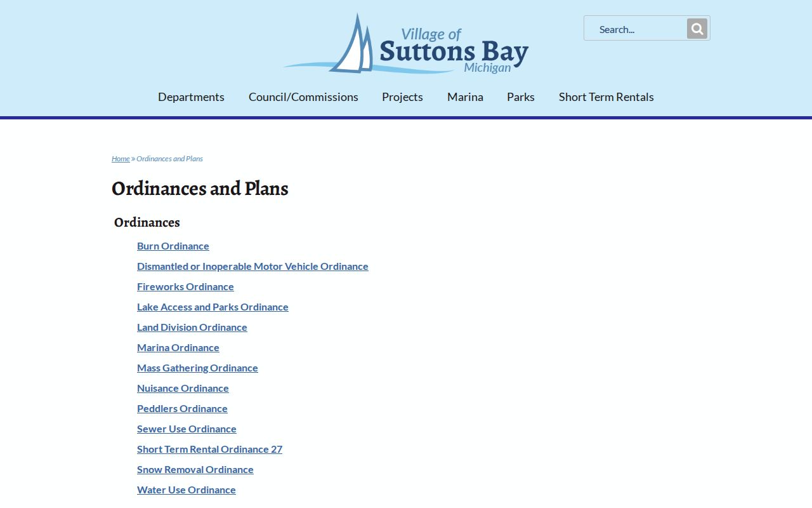Open the Departments menu
Screen dimensions: 812x508
191,97
